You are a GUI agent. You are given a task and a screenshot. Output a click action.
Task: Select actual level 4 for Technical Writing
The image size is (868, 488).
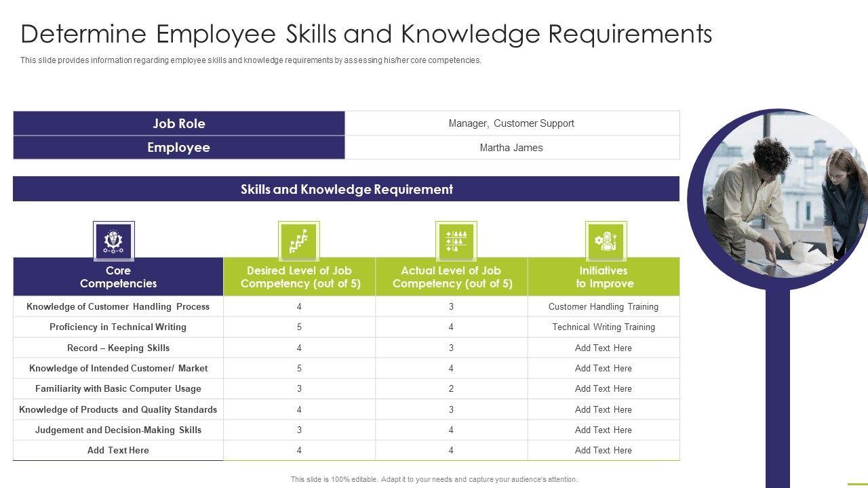click(451, 327)
